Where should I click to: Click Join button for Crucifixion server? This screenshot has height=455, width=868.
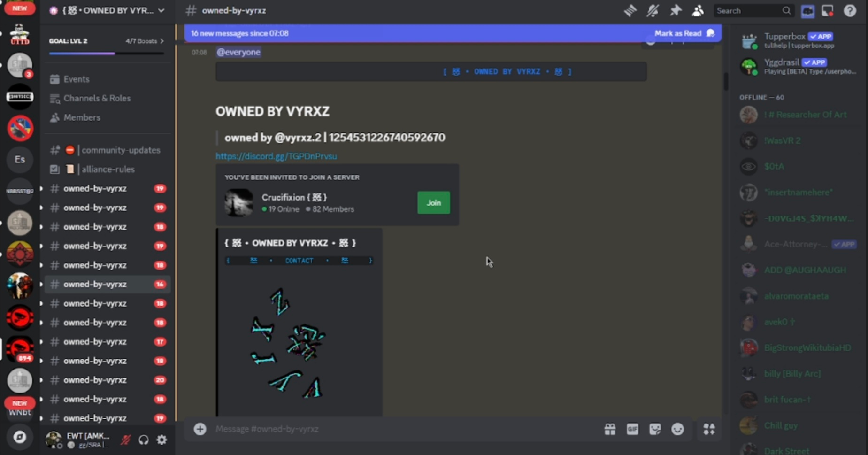click(433, 203)
